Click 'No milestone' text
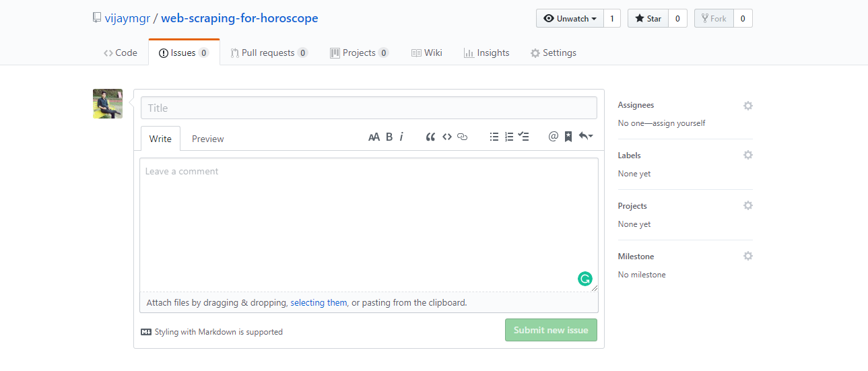The height and width of the screenshot is (371, 868). (x=642, y=275)
